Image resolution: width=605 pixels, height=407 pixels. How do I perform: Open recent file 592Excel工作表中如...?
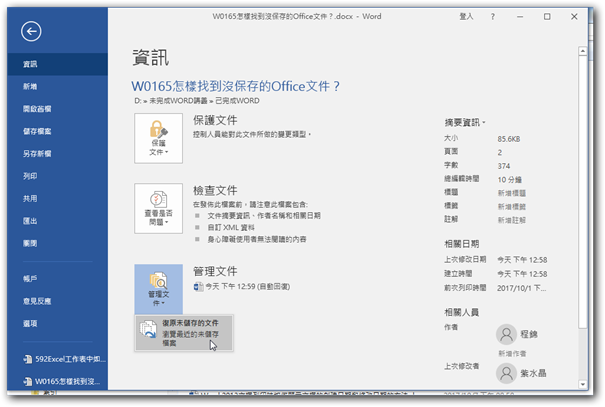tap(64, 359)
